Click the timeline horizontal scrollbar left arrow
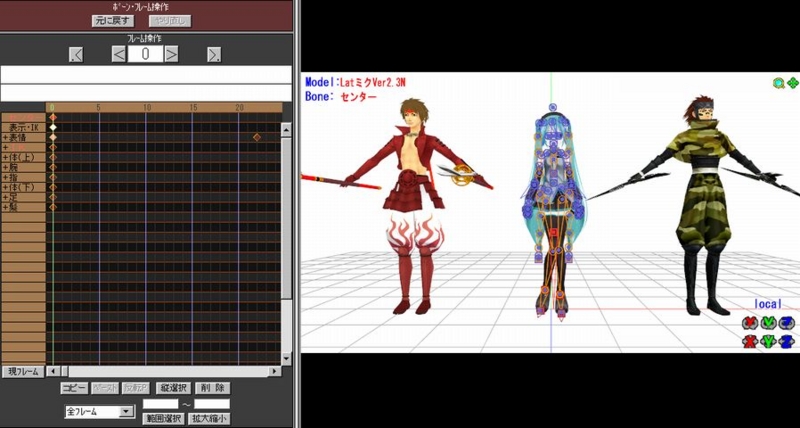 (x=54, y=371)
